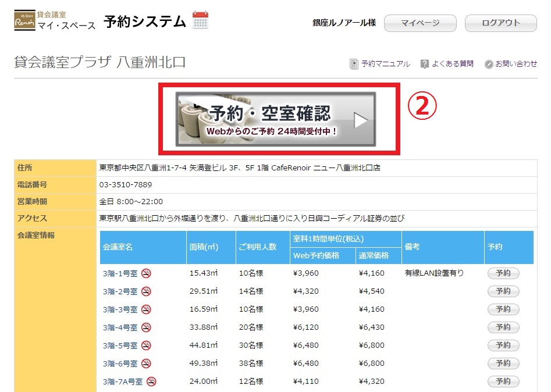Click the 20名様 capacity value

pos(251,327)
